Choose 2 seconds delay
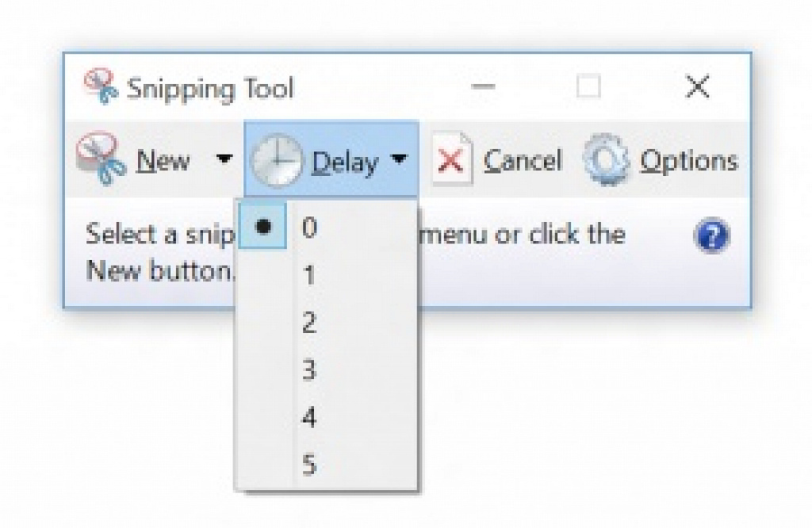Viewport: 812px width, 528px height. (327, 322)
